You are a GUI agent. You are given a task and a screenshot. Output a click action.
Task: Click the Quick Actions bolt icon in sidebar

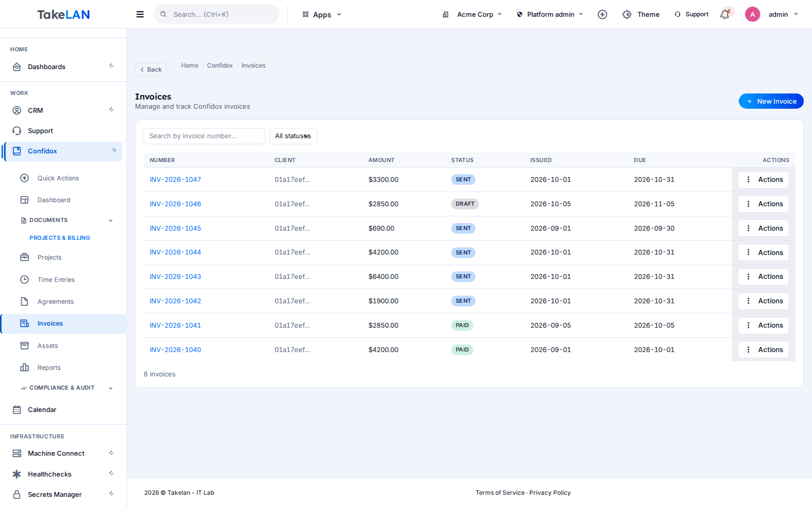(x=24, y=178)
